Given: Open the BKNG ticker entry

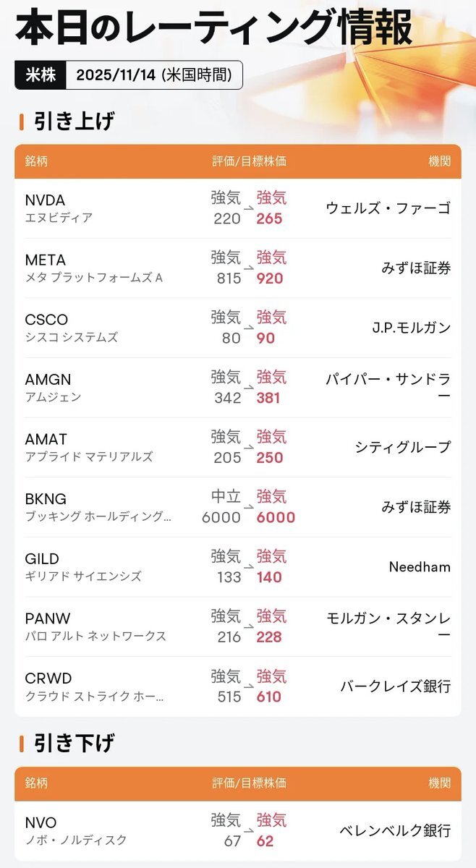Looking at the screenshot, I should 46,499.
